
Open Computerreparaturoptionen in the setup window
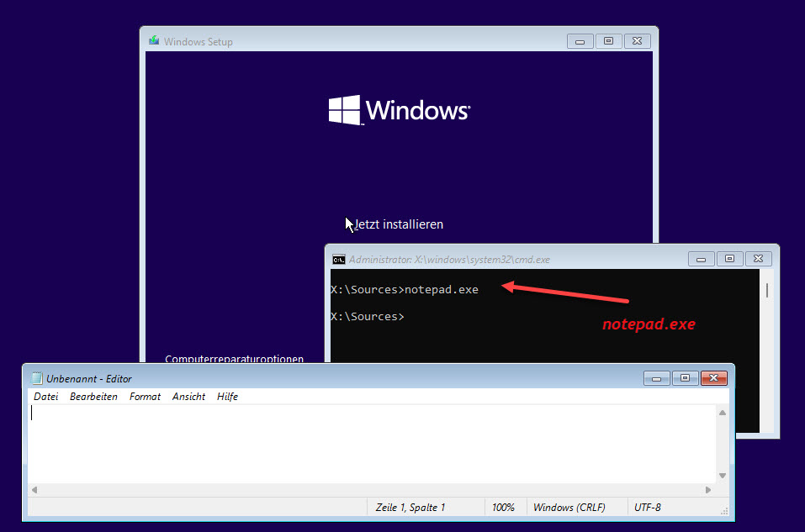coord(233,359)
